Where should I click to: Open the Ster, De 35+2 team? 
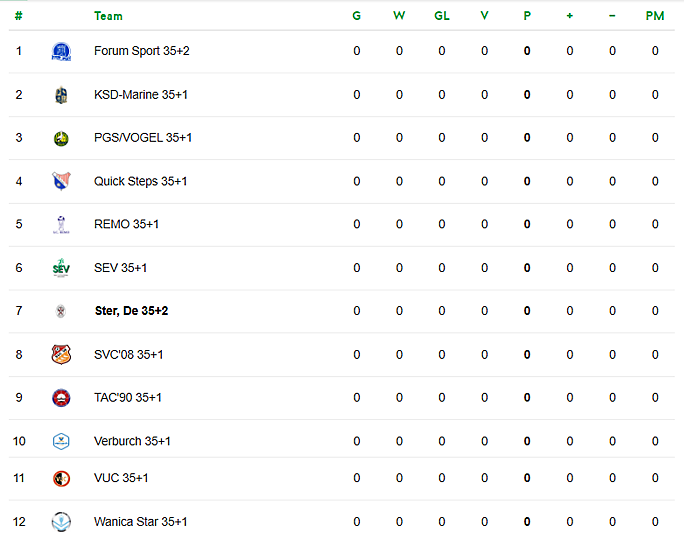pos(131,311)
